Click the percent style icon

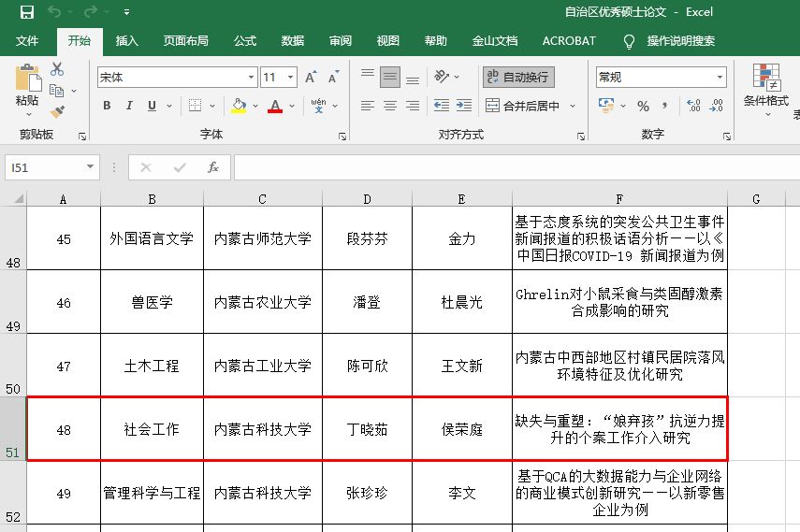[x=643, y=106]
